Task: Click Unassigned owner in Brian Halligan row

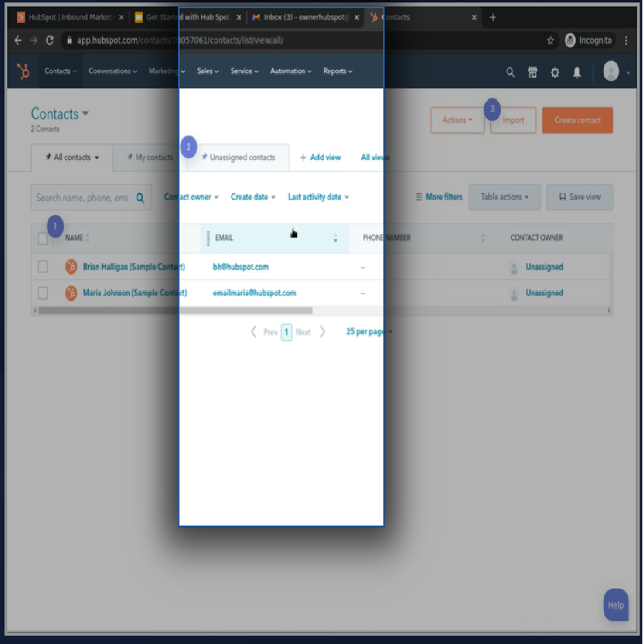Action: [544, 267]
